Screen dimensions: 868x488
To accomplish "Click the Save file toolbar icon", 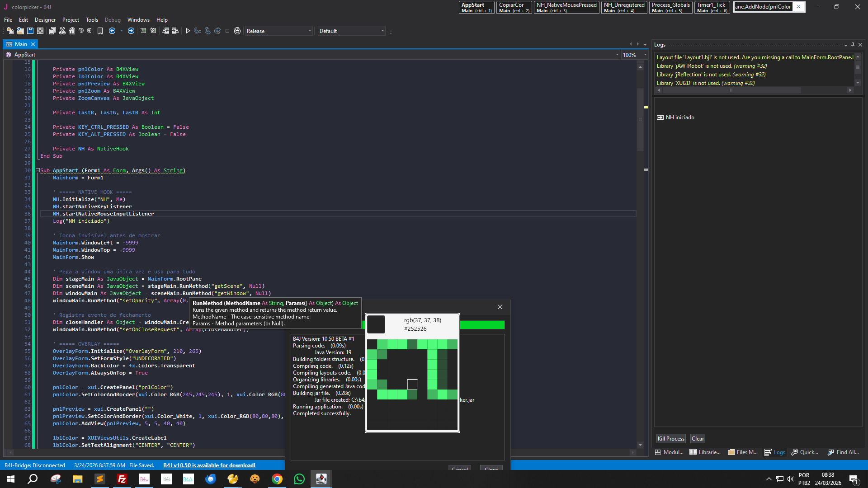I will [x=30, y=31].
